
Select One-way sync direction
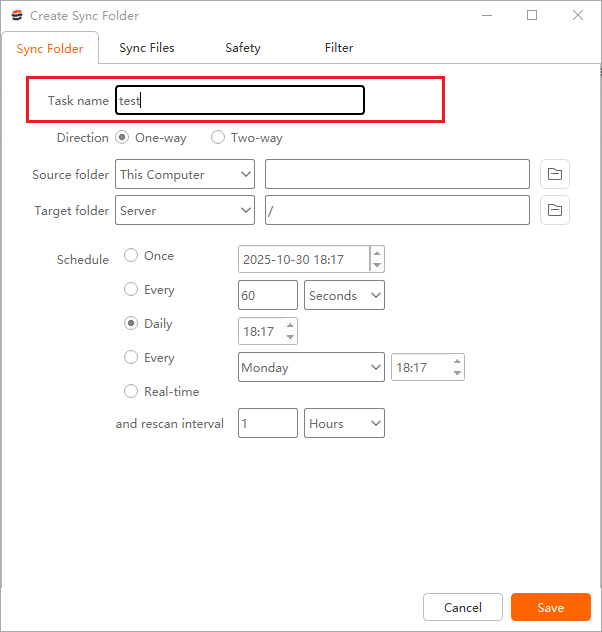pyautogui.click(x=122, y=138)
